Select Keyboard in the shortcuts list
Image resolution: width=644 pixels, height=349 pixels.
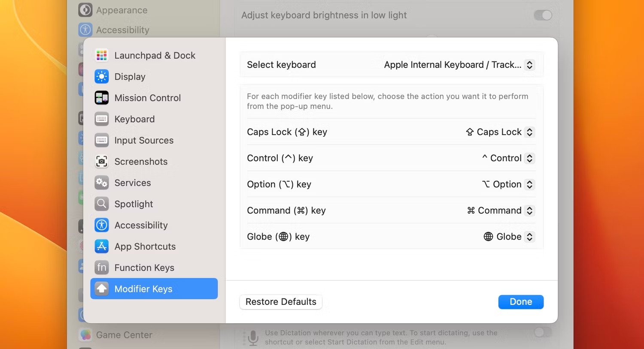tap(154, 119)
